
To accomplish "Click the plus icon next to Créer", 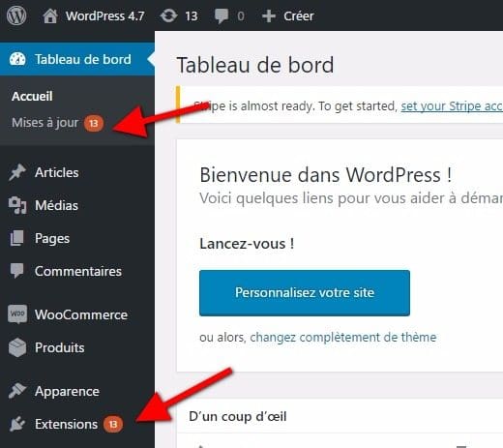I will [269, 16].
